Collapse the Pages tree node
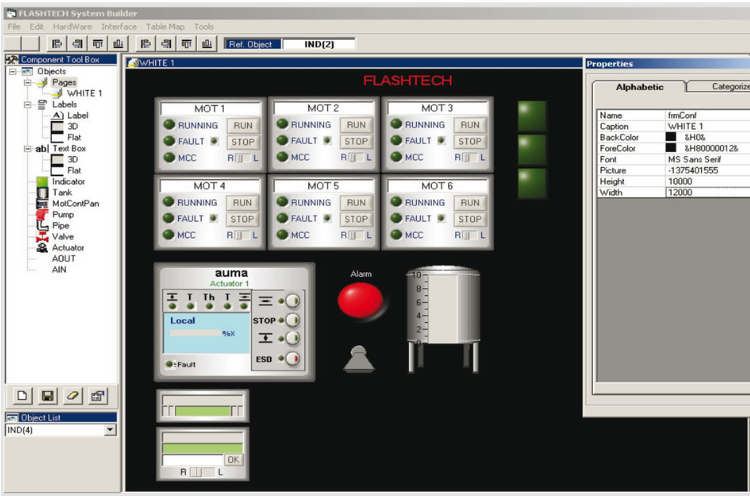The image size is (750, 500). [x=28, y=83]
